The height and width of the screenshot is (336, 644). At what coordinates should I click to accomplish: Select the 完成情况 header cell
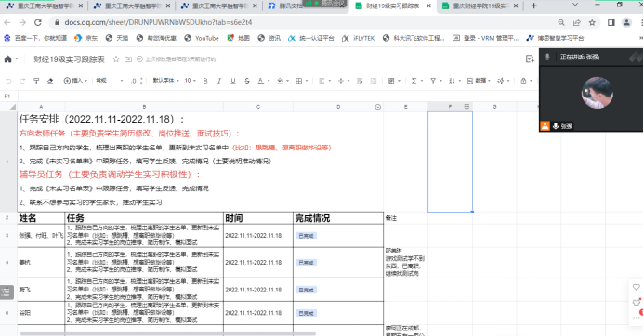[338, 218]
